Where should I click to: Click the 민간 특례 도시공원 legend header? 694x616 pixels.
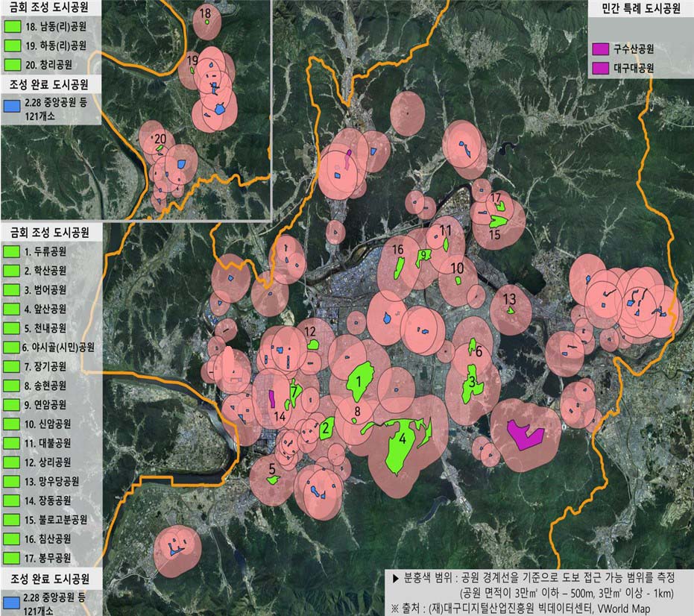click(x=640, y=10)
